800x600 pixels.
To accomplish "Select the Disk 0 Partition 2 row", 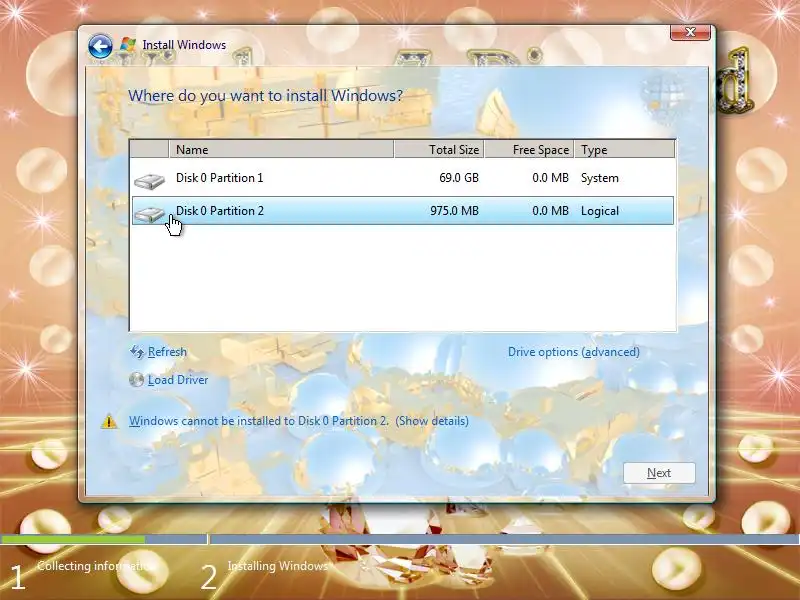I will [403, 211].
